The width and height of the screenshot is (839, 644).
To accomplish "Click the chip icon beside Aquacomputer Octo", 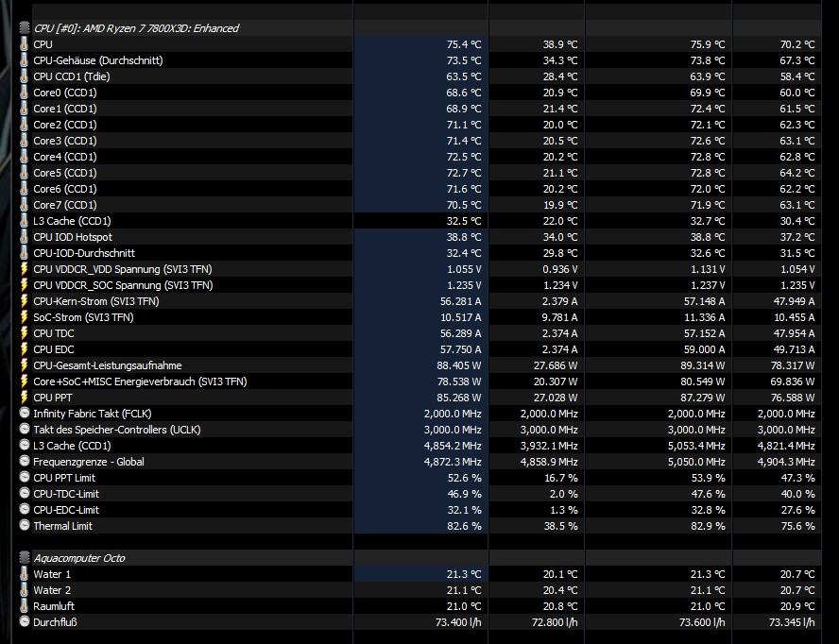I will coord(24,557).
